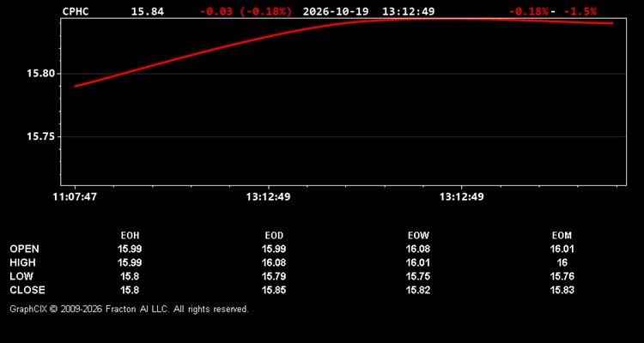Click the 15.75 y-axis label
Screen dimensions: 644x343
click(x=41, y=137)
